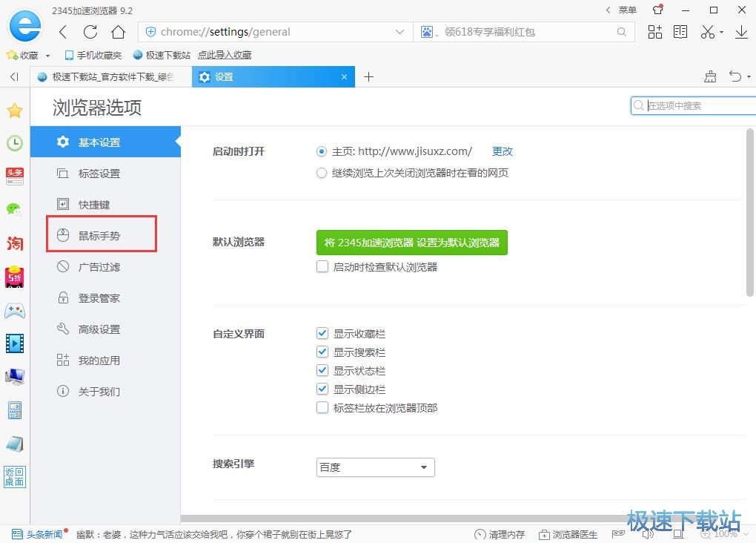Open search engine selector paw icon dropdown
Screen dimensions: 756x543
(x=429, y=32)
